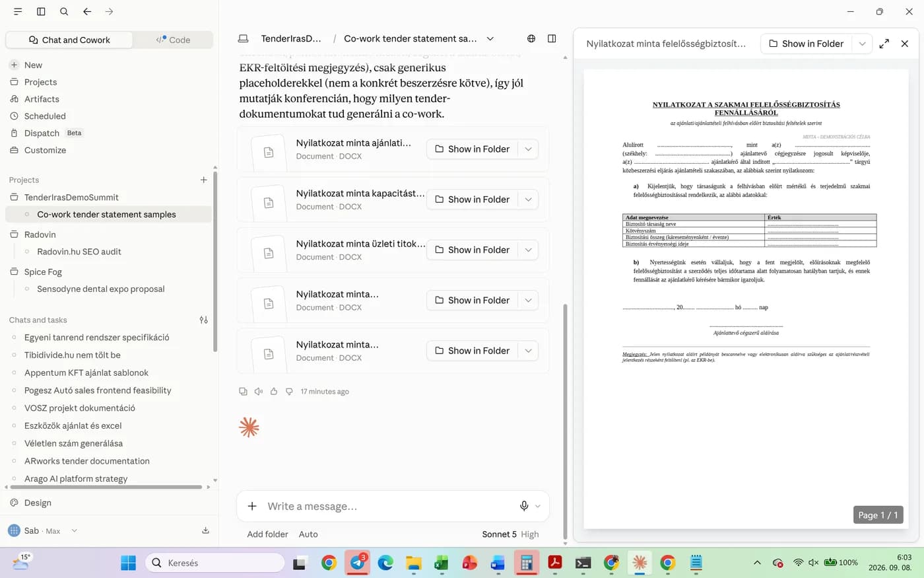
Task: Select the Scheduled sidebar item
Action: click(45, 116)
